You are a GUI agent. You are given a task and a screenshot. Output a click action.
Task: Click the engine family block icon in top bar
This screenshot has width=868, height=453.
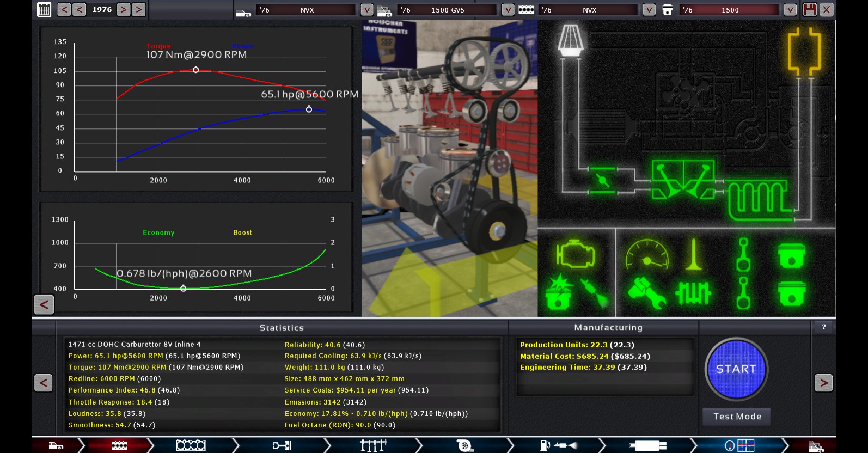coord(526,10)
